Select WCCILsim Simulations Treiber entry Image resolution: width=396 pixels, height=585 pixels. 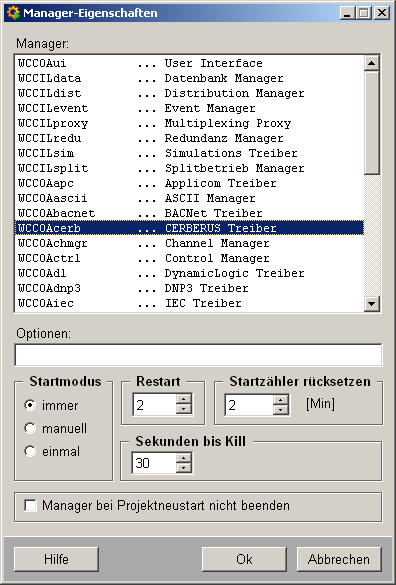point(189,153)
